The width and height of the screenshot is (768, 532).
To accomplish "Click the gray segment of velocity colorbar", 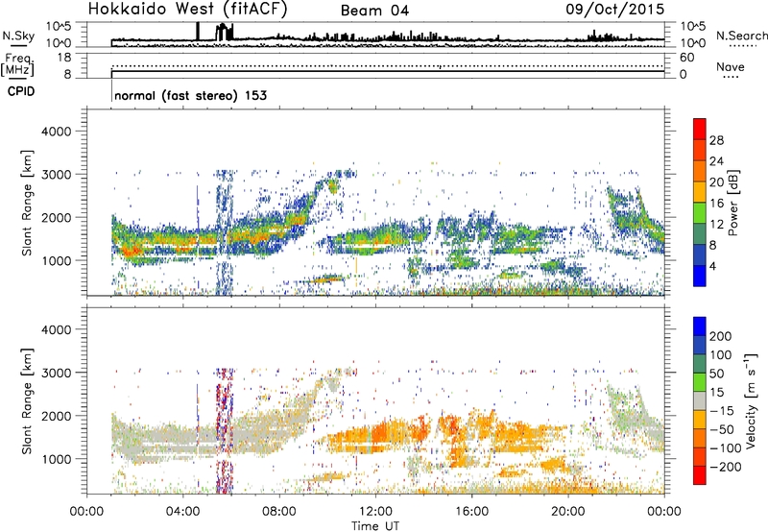I will click(x=700, y=401).
